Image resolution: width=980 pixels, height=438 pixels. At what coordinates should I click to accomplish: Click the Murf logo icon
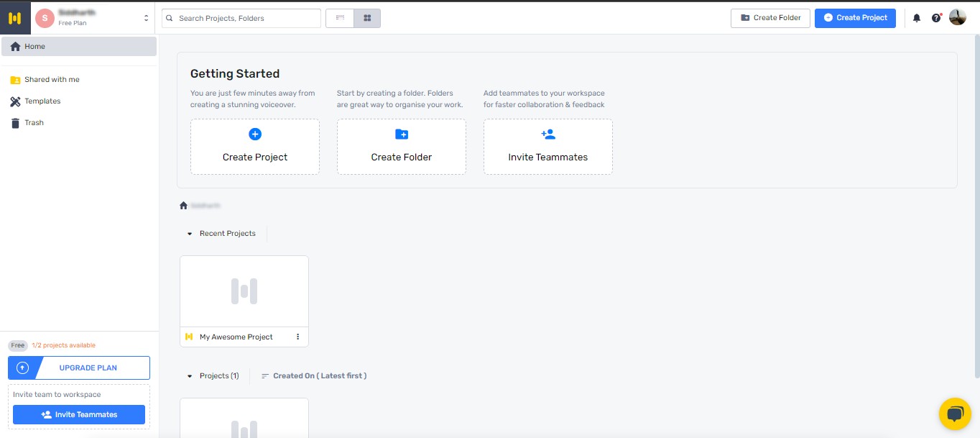click(x=15, y=18)
